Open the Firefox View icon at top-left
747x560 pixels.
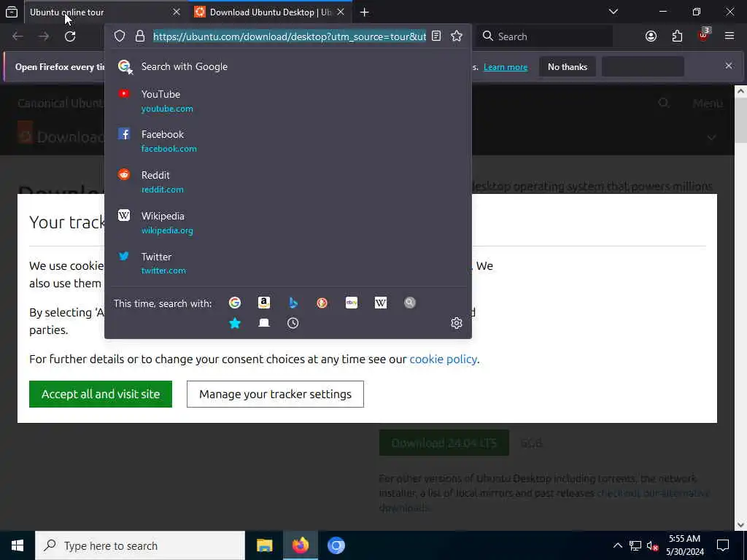point(12,12)
